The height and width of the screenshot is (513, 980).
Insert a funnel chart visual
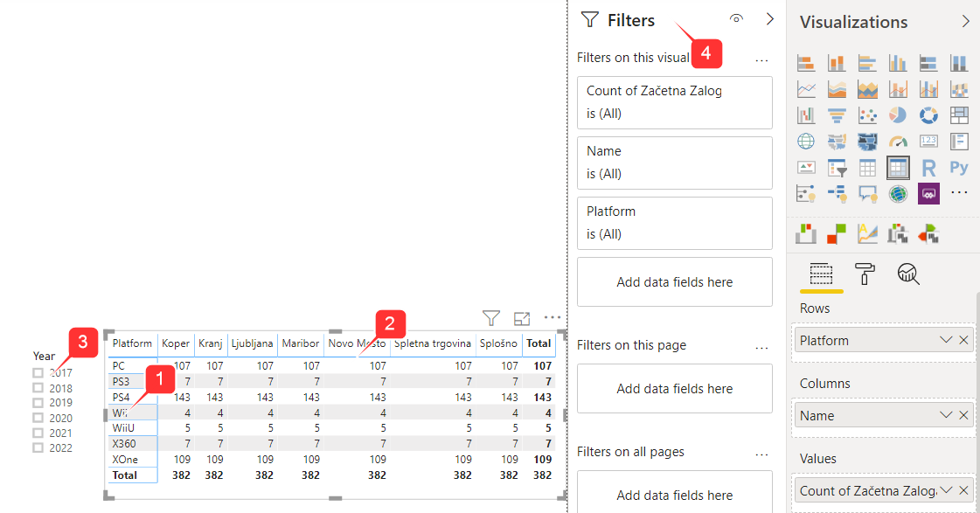pos(837,115)
